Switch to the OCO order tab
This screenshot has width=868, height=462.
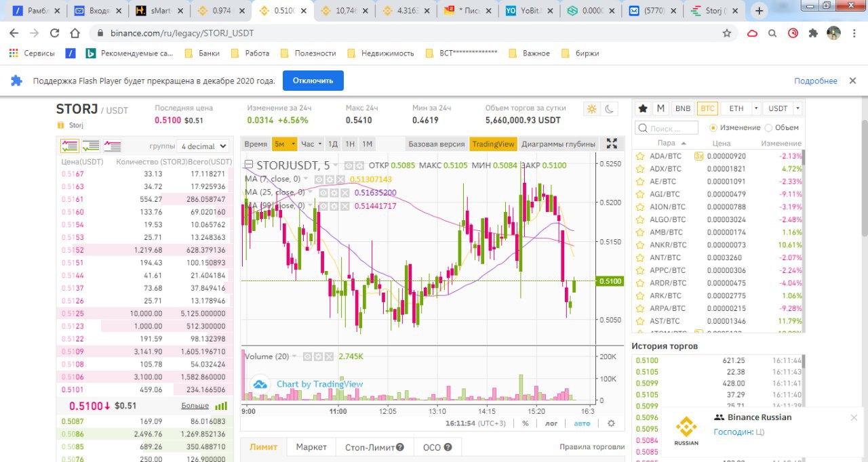coord(437,447)
